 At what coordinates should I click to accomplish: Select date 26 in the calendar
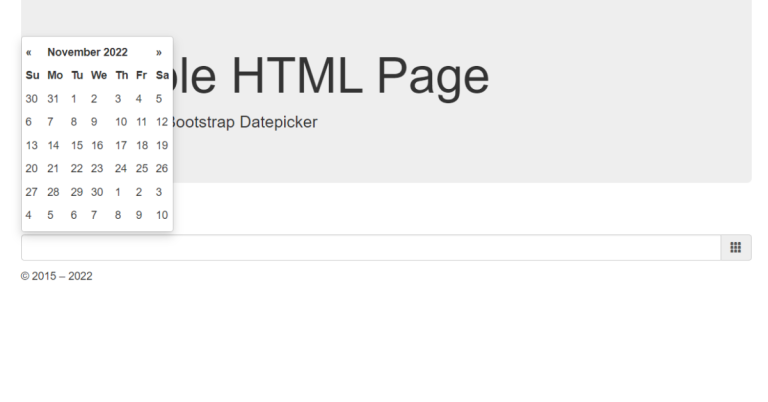pyautogui.click(x=161, y=168)
